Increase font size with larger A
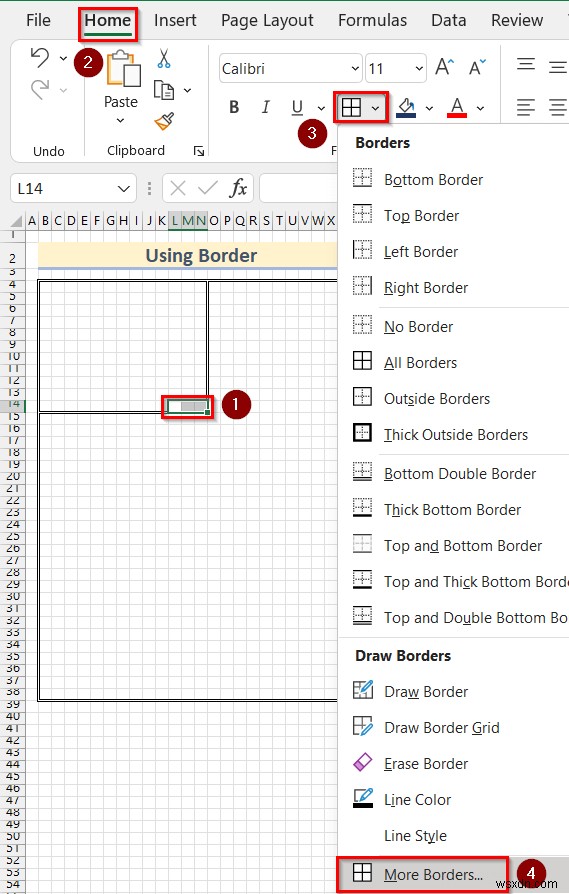The height and width of the screenshot is (894, 569). tap(445, 68)
